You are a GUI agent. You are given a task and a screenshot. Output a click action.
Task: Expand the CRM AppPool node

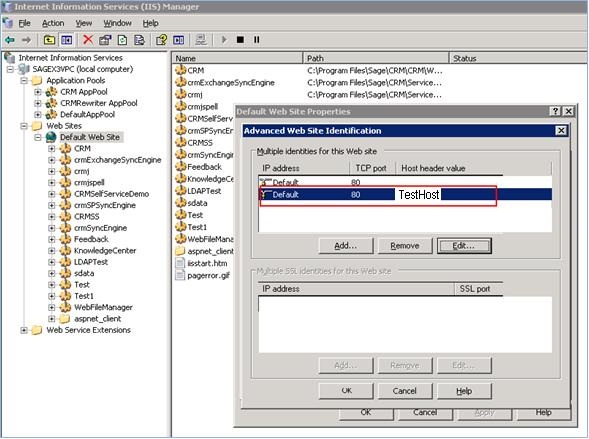pyautogui.click(x=38, y=92)
